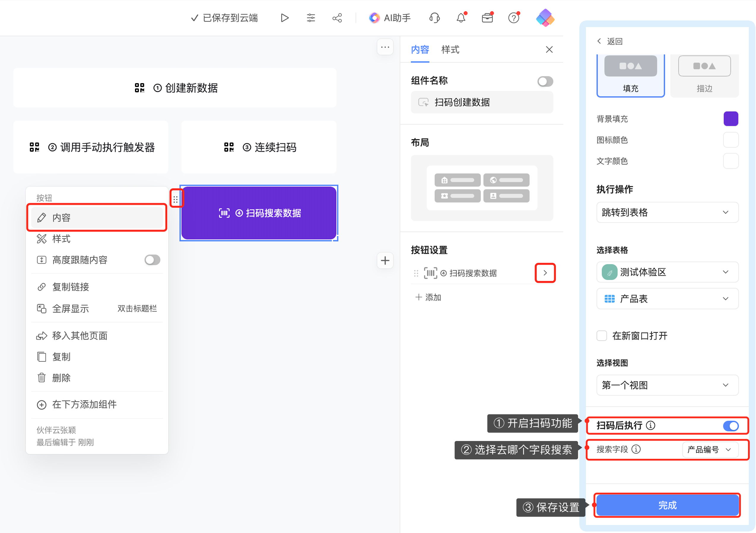
Task: Open the 图标颜色 color swatch
Action: [731, 140]
